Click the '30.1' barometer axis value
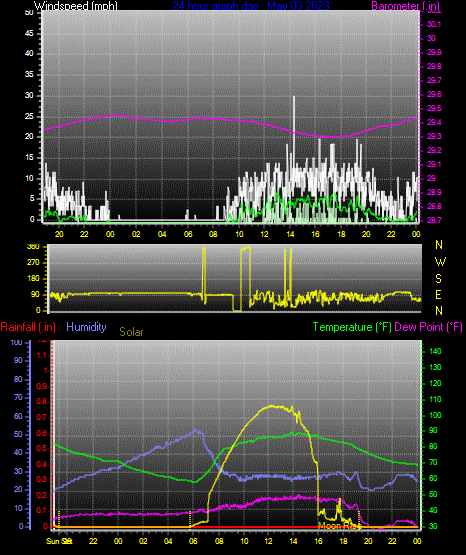The image size is (466, 555). (434, 24)
